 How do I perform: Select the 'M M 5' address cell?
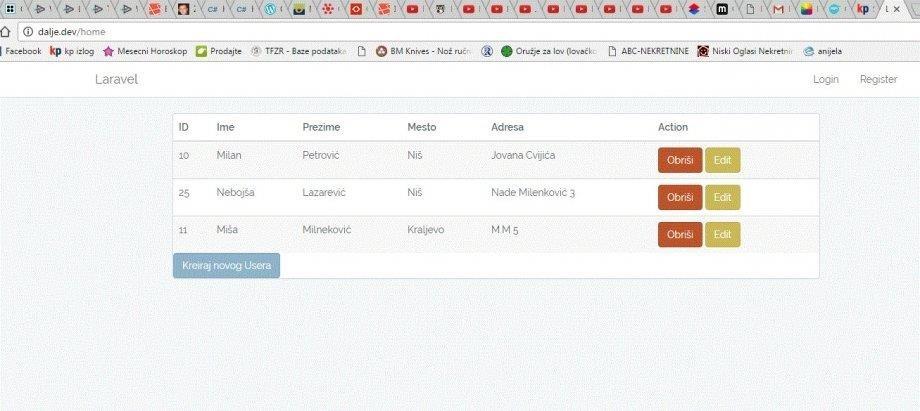(505, 230)
